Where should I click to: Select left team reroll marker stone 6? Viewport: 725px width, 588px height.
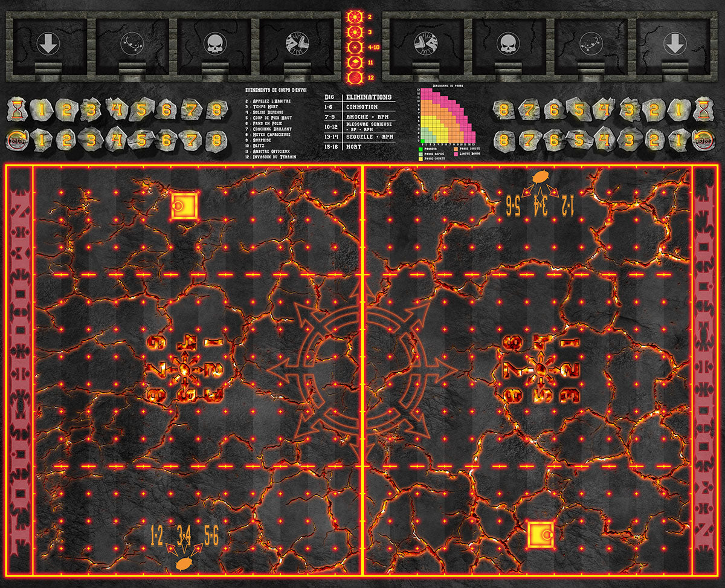click(x=166, y=141)
